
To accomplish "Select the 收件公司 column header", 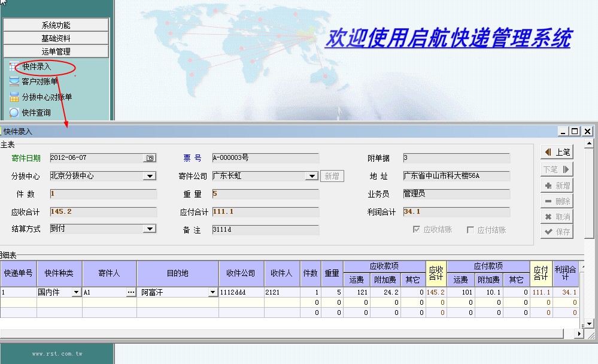I will click(241, 273).
